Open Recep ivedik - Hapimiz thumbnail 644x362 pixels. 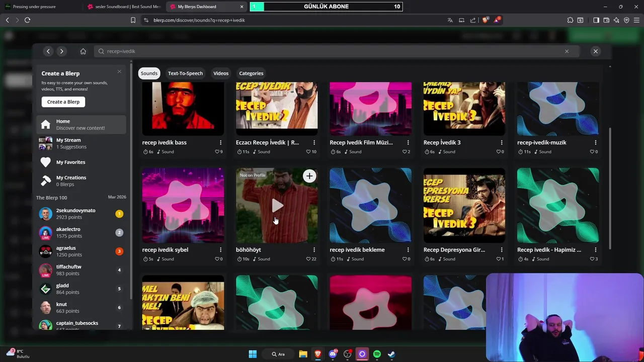[558, 205]
